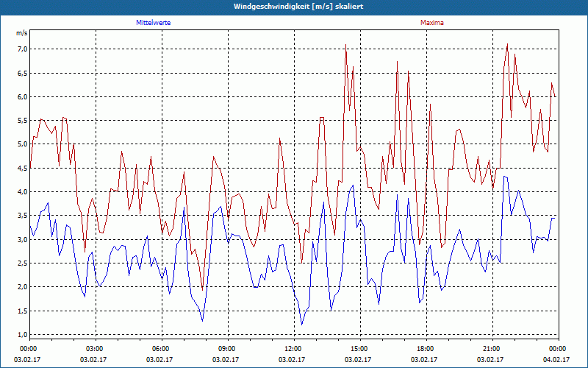The image size is (588, 368).
Task: Click the m/s unit label
Action: [x=22, y=33]
